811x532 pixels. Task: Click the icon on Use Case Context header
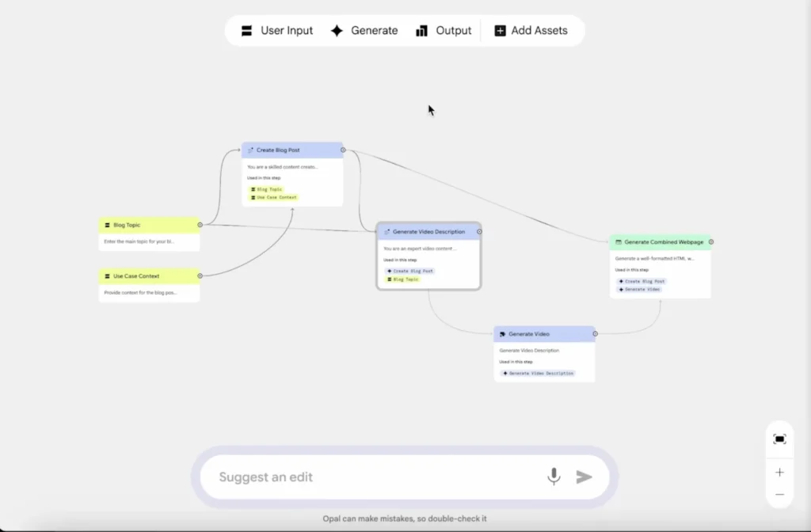(107, 276)
